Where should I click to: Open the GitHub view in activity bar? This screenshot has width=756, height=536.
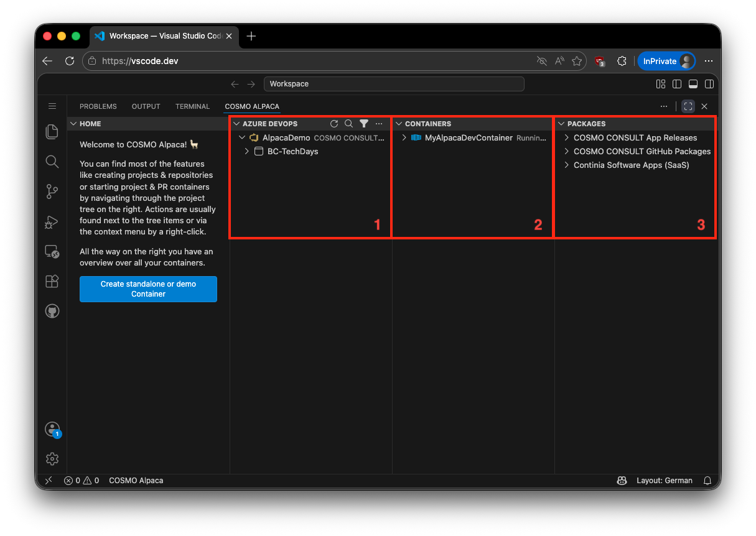click(x=52, y=311)
